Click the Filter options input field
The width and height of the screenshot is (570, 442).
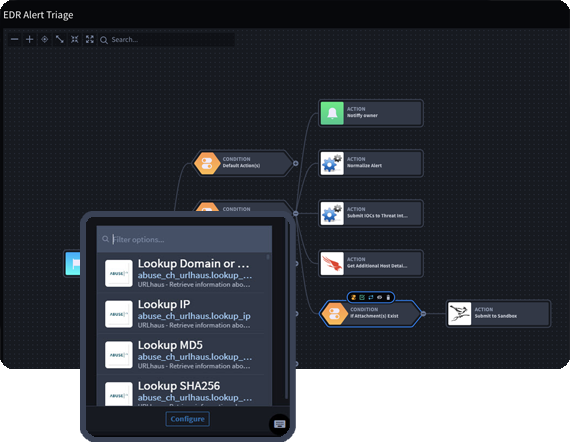pos(184,239)
